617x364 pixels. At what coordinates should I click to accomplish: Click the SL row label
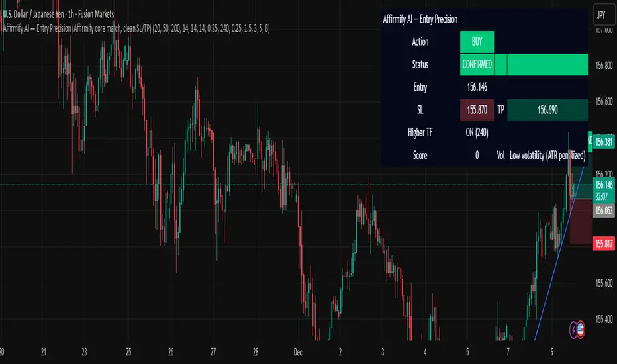(420, 110)
